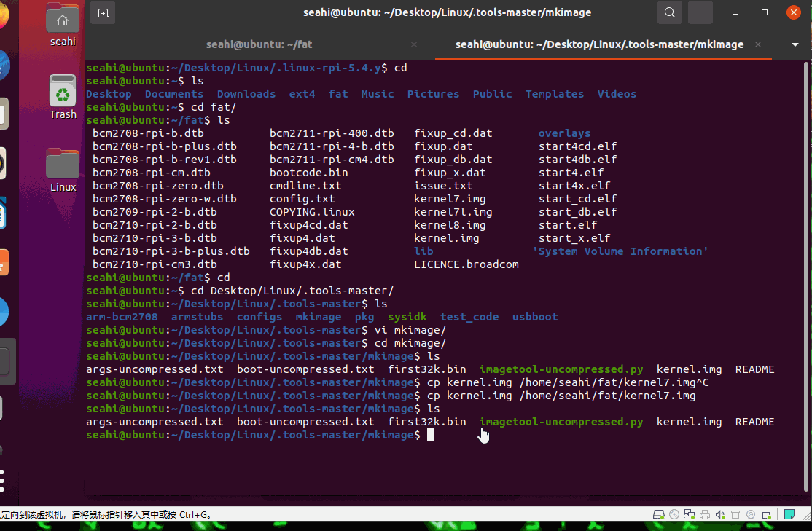Click 'start_x.elf' file name
812x531 pixels.
(574, 238)
